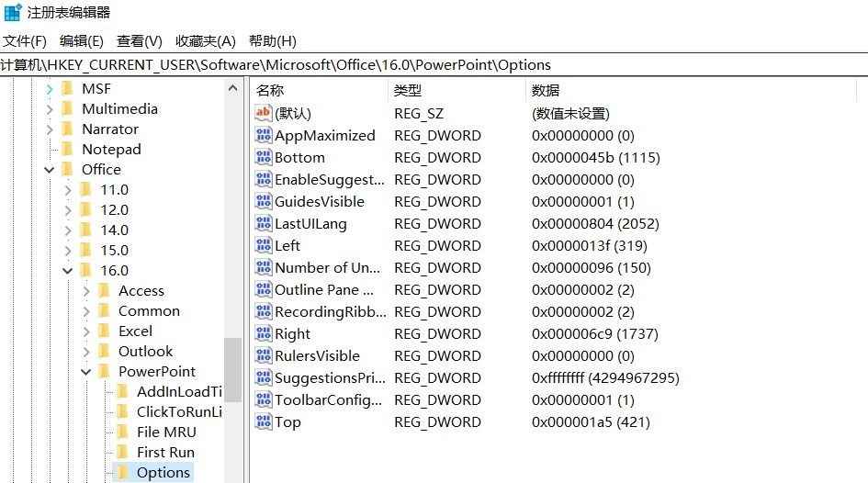The width and height of the screenshot is (868, 483).
Task: Click data value 0x00000804 (2052)
Action: tap(595, 223)
